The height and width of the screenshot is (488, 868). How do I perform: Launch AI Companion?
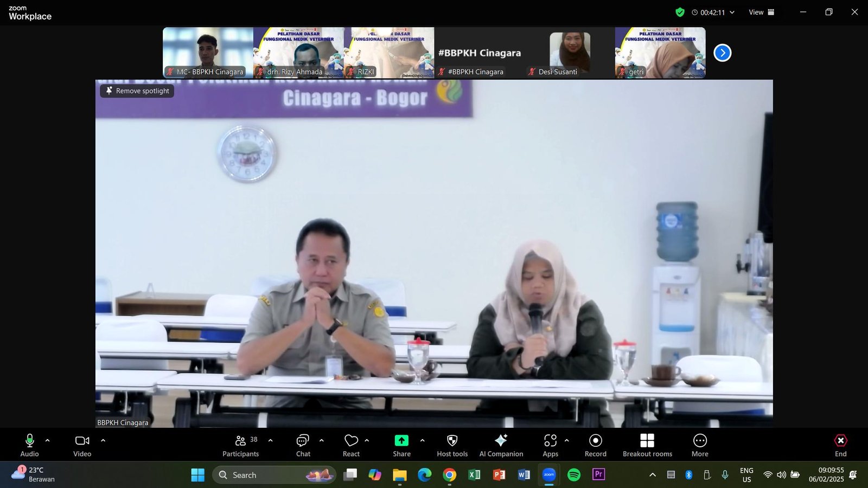[x=501, y=445]
